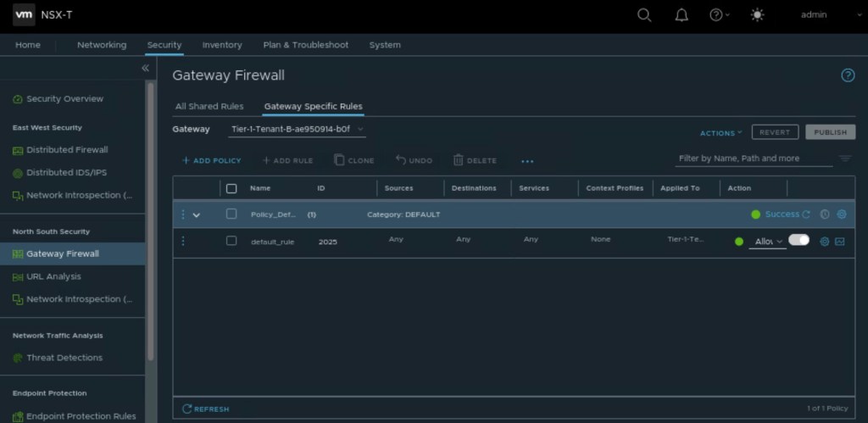The height and width of the screenshot is (423, 868).
Task: Click the Refresh link at bottom
Action: point(206,409)
